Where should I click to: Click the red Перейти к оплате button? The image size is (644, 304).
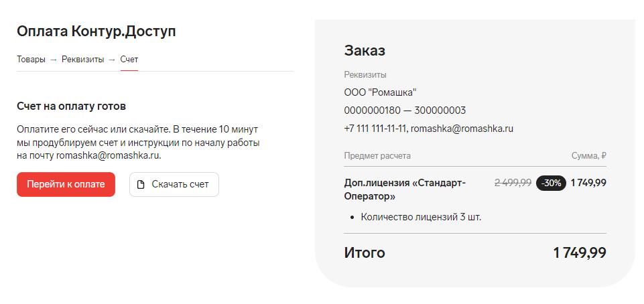(66, 184)
